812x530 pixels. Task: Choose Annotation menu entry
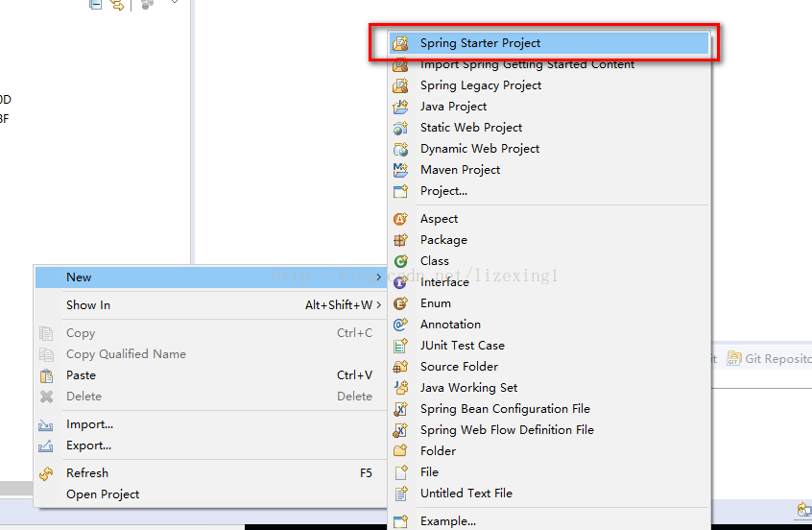[x=549, y=325]
